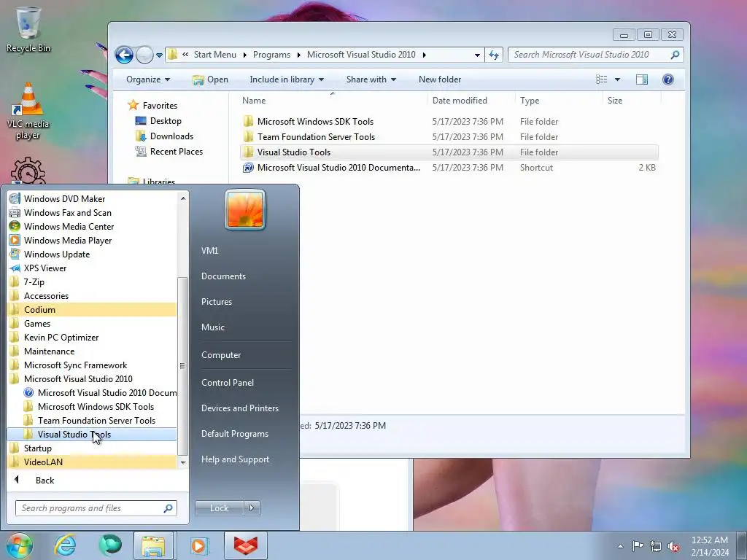The height and width of the screenshot is (560, 747).
Task: Open Documents from Start menu
Action: pos(223,276)
